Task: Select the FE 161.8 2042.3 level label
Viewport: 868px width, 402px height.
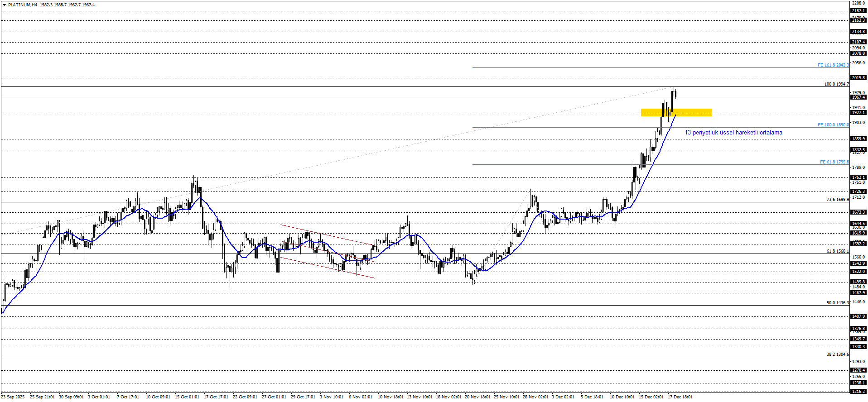Action: 833,65
